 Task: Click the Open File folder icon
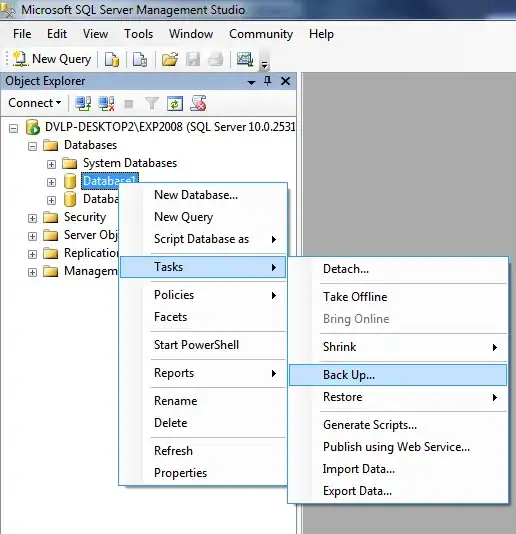click(x=170, y=59)
